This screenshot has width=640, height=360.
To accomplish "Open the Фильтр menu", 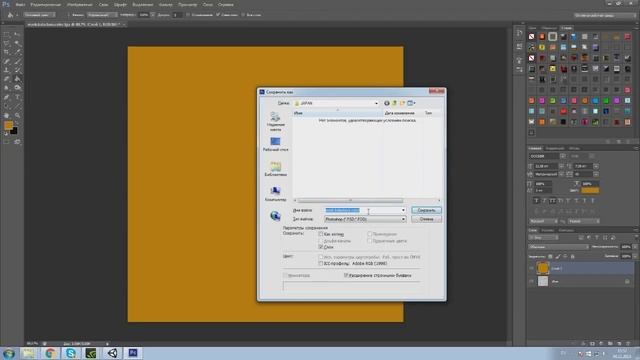I will (x=165, y=4).
